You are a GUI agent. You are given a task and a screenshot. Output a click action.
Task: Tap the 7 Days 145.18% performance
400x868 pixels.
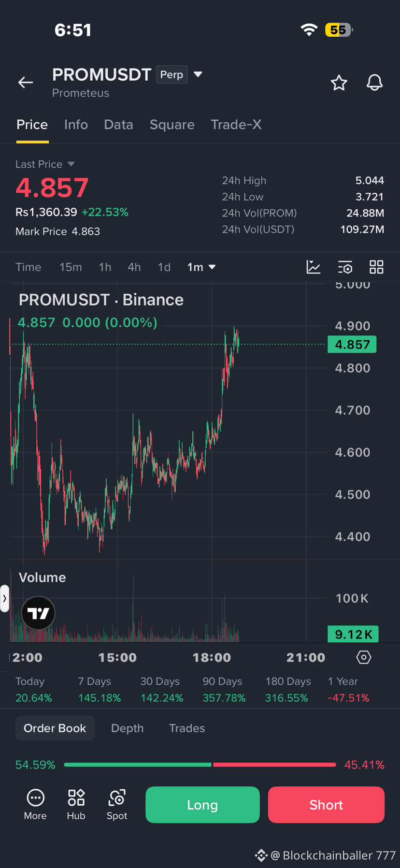coord(99,690)
